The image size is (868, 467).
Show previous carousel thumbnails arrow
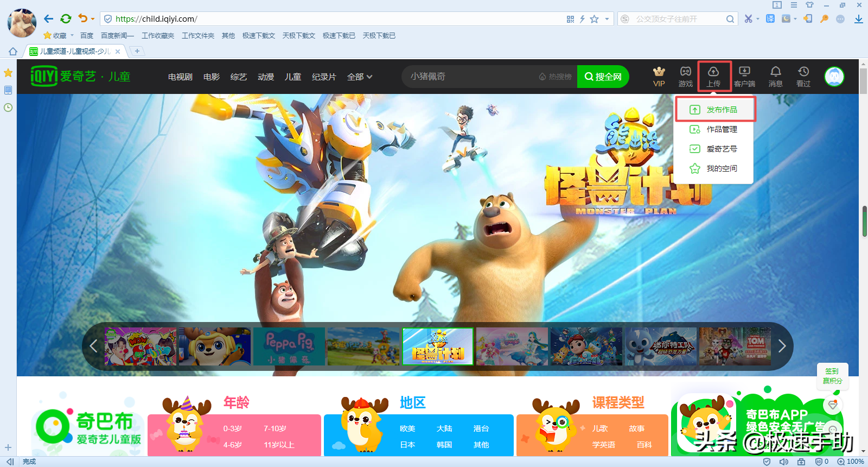click(93, 346)
